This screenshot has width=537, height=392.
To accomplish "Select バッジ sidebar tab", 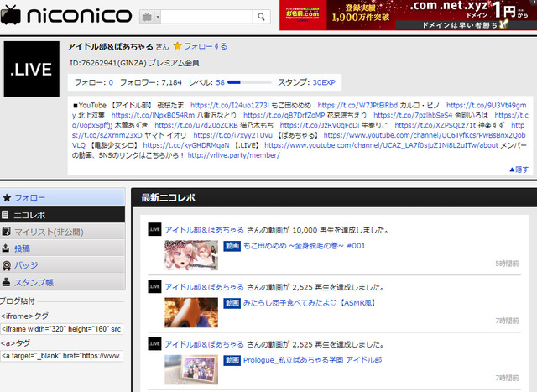I will 62,265.
